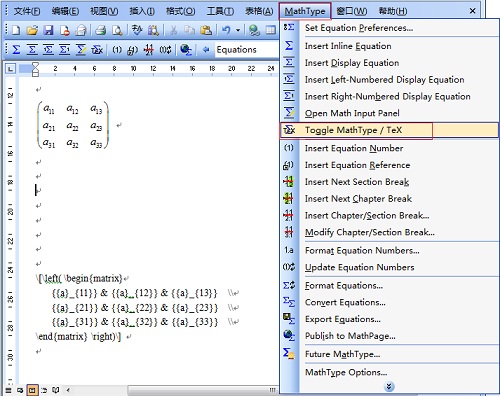Click the Open folder icon
This screenshot has width=500, height=396.
coord(32,31)
